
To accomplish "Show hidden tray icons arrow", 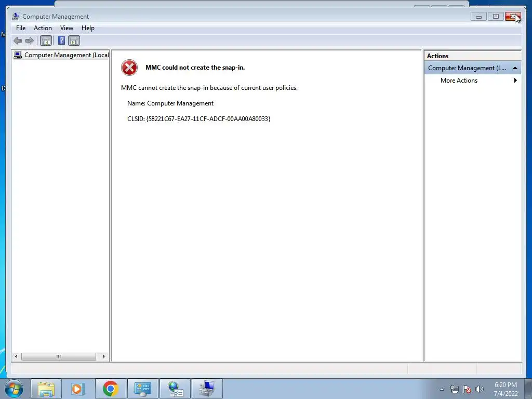I will pos(442,390).
